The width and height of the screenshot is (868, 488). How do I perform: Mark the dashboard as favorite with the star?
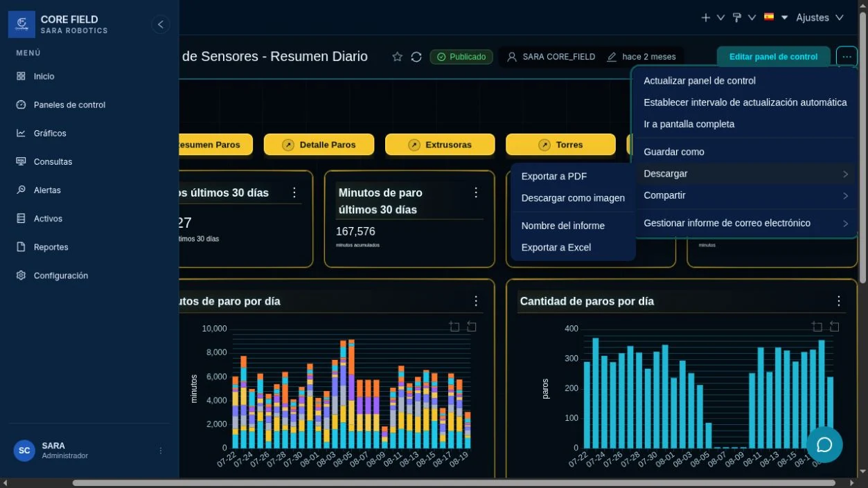pos(397,57)
